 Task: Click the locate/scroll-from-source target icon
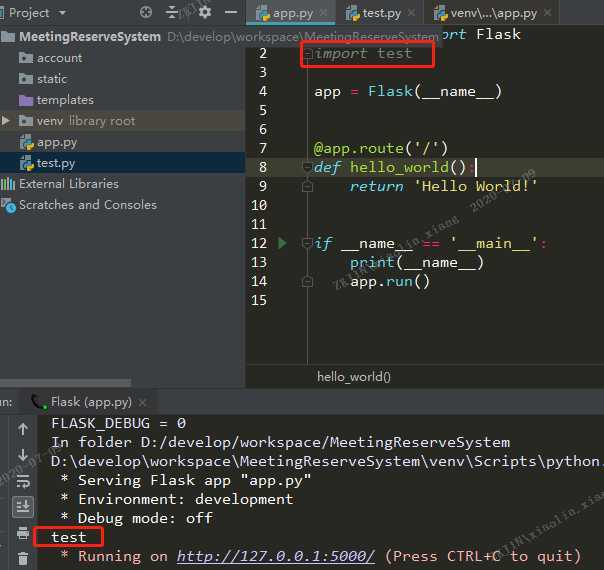point(146,12)
